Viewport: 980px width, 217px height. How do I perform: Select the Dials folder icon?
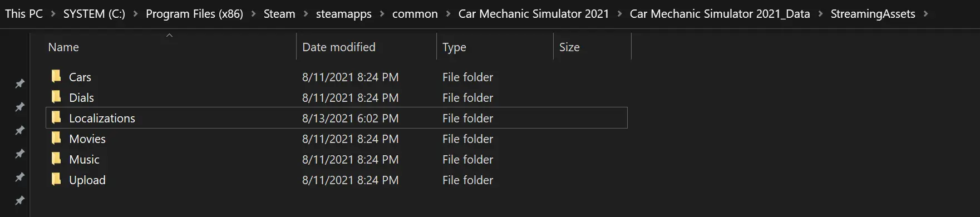click(x=56, y=97)
